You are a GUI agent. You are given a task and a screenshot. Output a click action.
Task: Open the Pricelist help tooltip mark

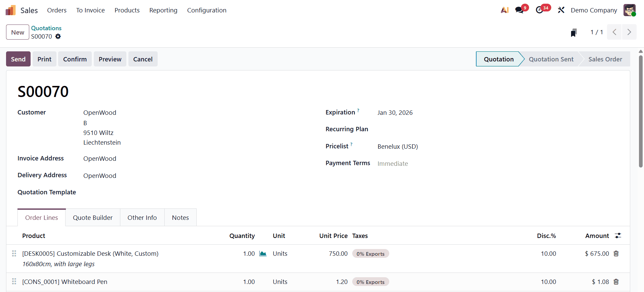coord(352,144)
